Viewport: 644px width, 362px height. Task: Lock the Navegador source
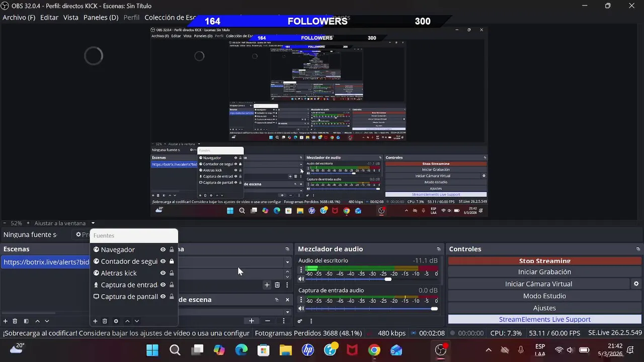(x=172, y=249)
